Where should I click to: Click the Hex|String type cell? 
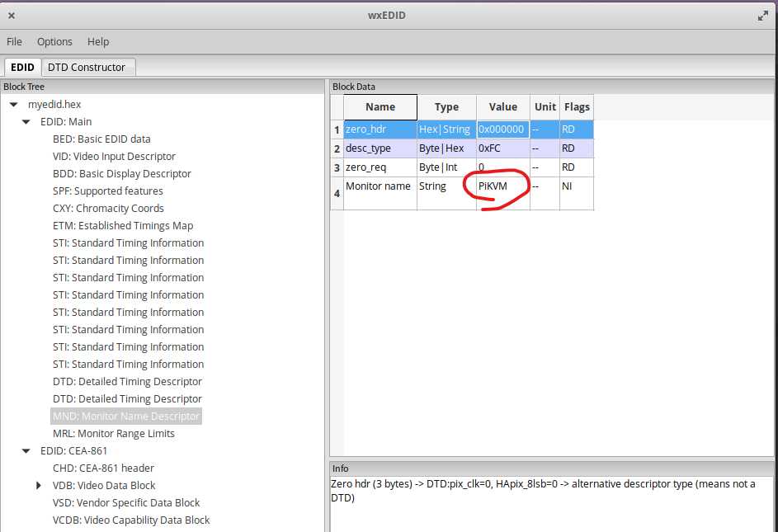[x=446, y=129]
